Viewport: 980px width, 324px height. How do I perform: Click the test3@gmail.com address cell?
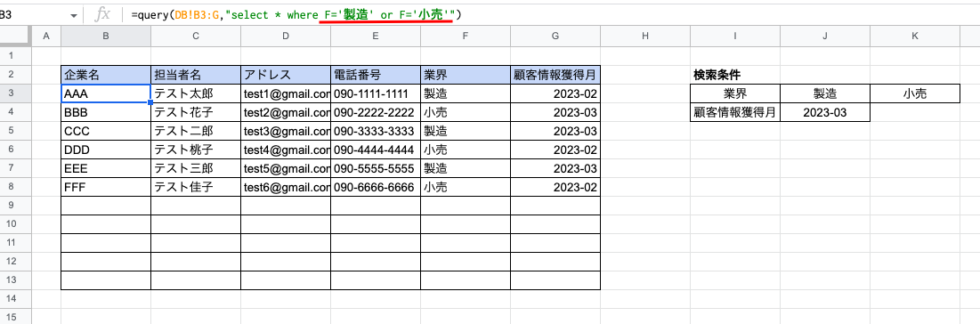tap(286, 132)
